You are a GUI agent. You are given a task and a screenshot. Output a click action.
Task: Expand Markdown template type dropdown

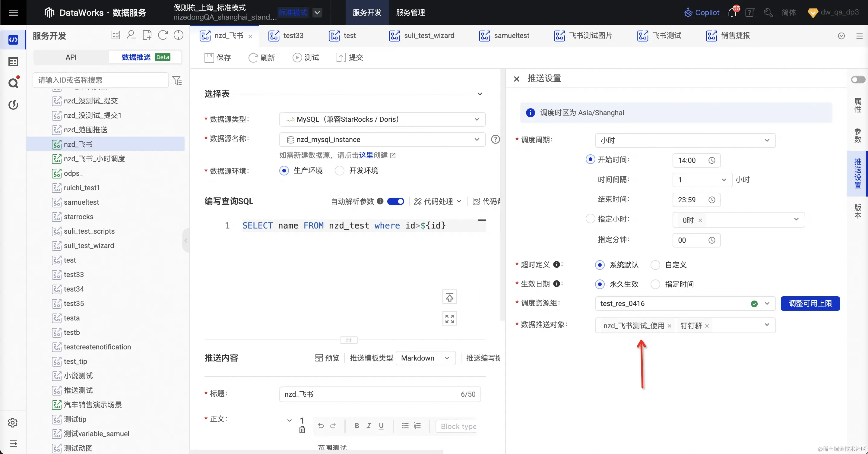tap(426, 358)
